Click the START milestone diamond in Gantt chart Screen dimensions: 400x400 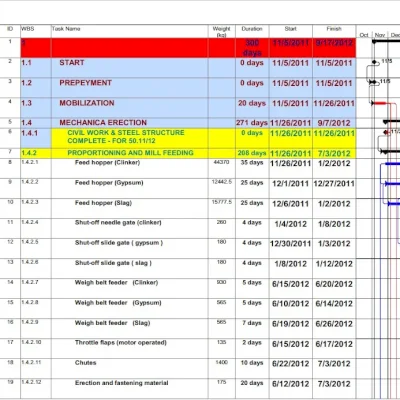pos(374,62)
